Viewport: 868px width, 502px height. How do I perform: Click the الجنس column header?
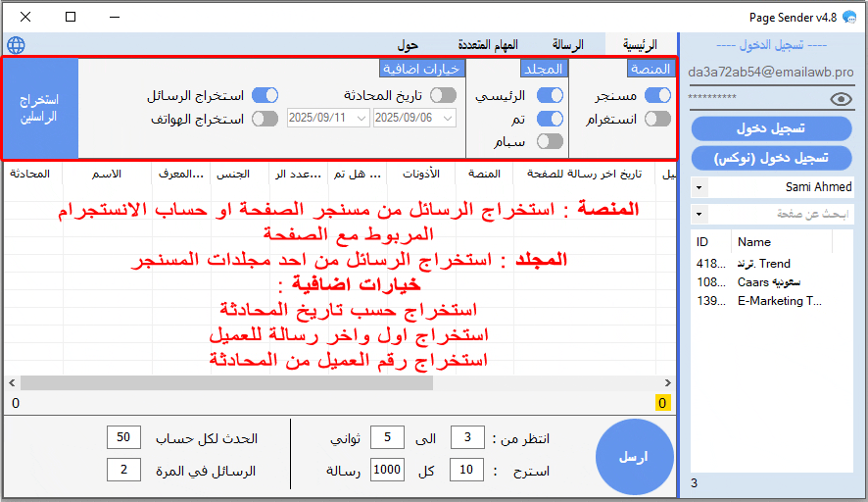click(239, 174)
